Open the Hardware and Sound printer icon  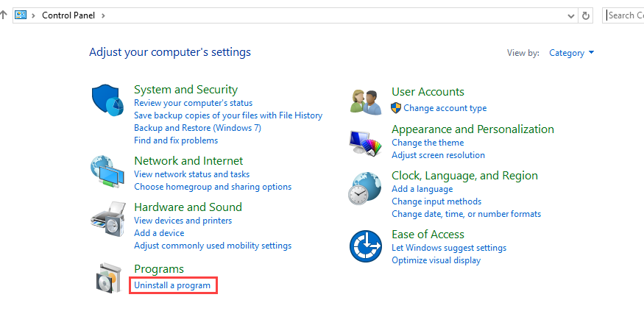point(107,218)
